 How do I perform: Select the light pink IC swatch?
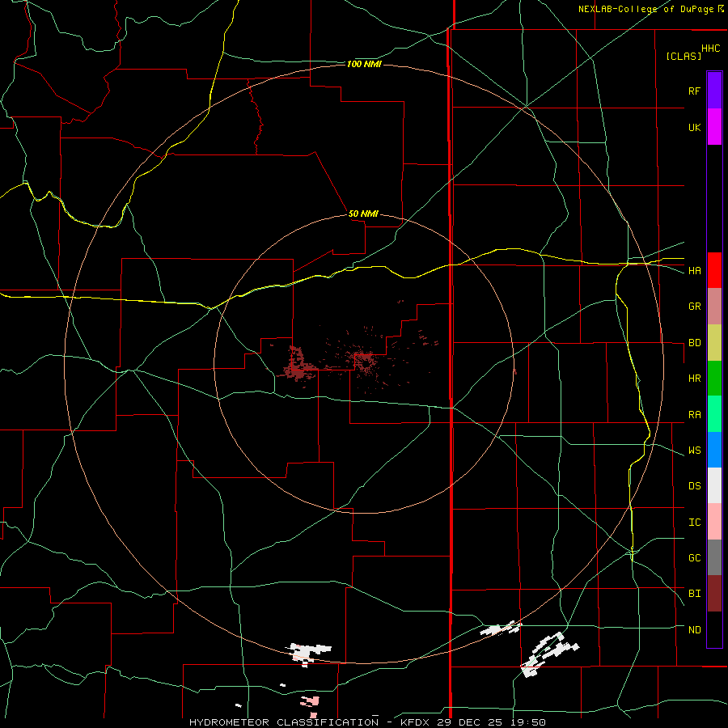point(714,522)
